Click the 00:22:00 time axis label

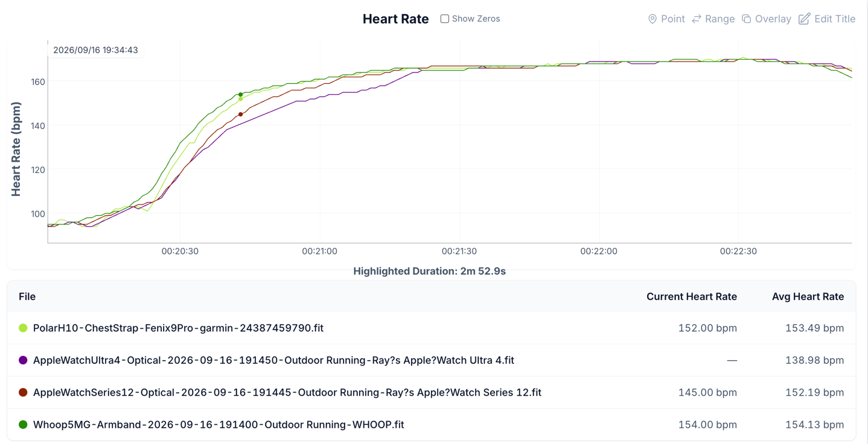tap(599, 251)
